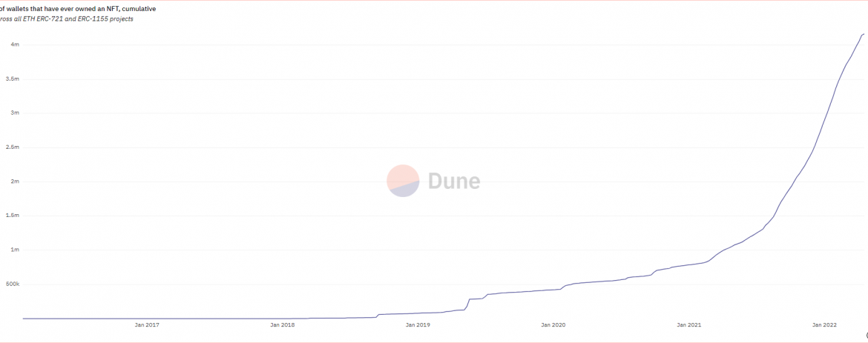Click the 3.5m y-axis label

pos(13,79)
